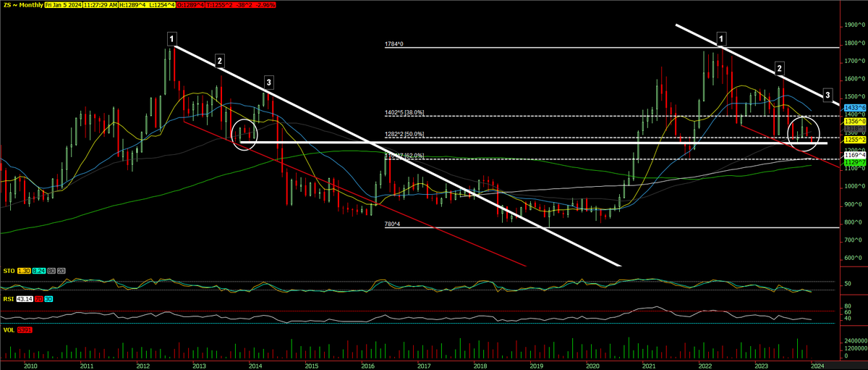
Task: Click the 2016 year label on time axis
Action: tap(367, 366)
